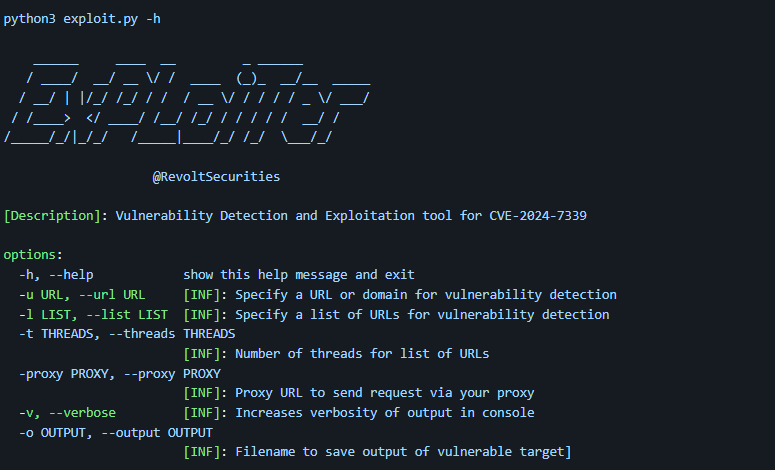Click the -v, --verbose option
This screenshot has width=775, height=470.
67,412
